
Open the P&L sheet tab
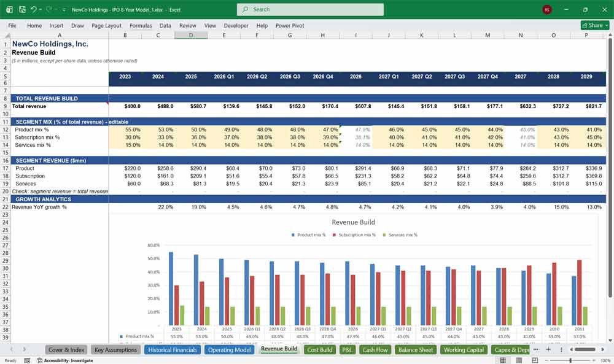[x=347, y=350]
